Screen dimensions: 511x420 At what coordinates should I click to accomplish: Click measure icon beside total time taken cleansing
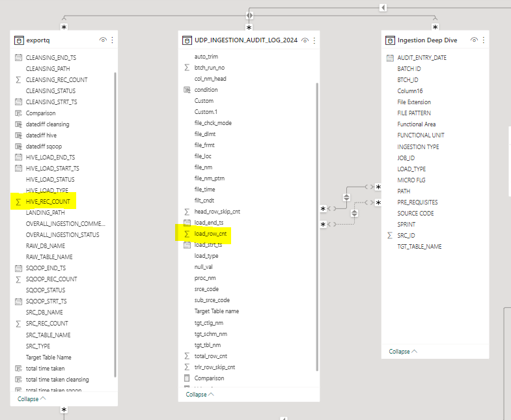tap(19, 380)
